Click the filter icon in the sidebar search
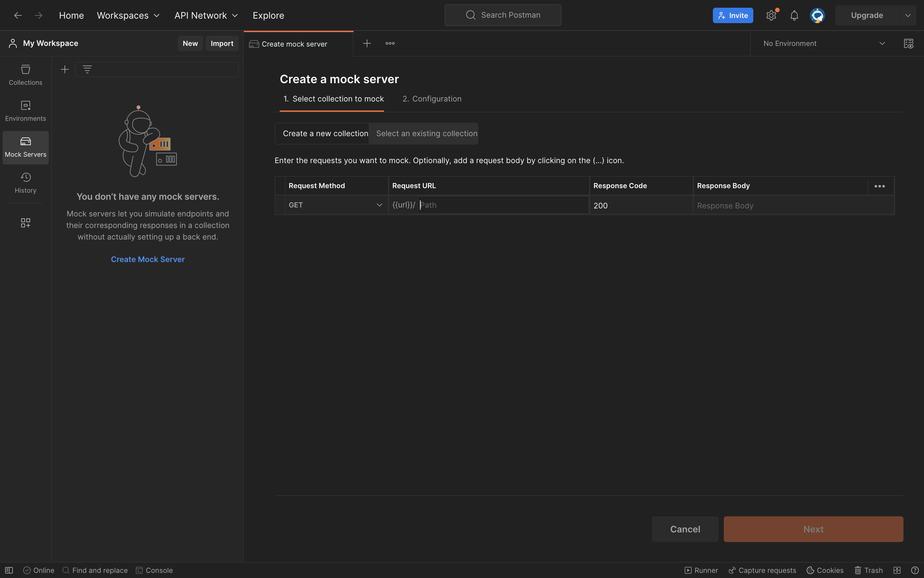The image size is (924, 578). click(x=87, y=69)
